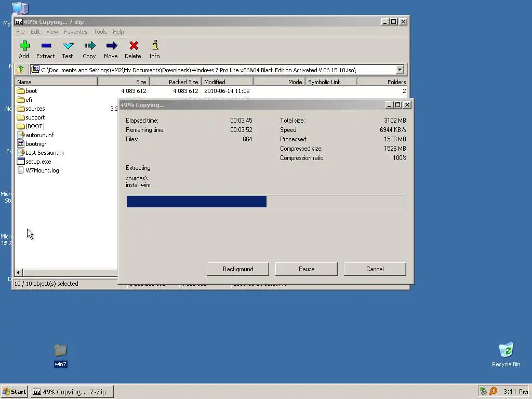Go up one folder level icon
Image resolution: width=532 pixels, height=399 pixels.
point(20,70)
